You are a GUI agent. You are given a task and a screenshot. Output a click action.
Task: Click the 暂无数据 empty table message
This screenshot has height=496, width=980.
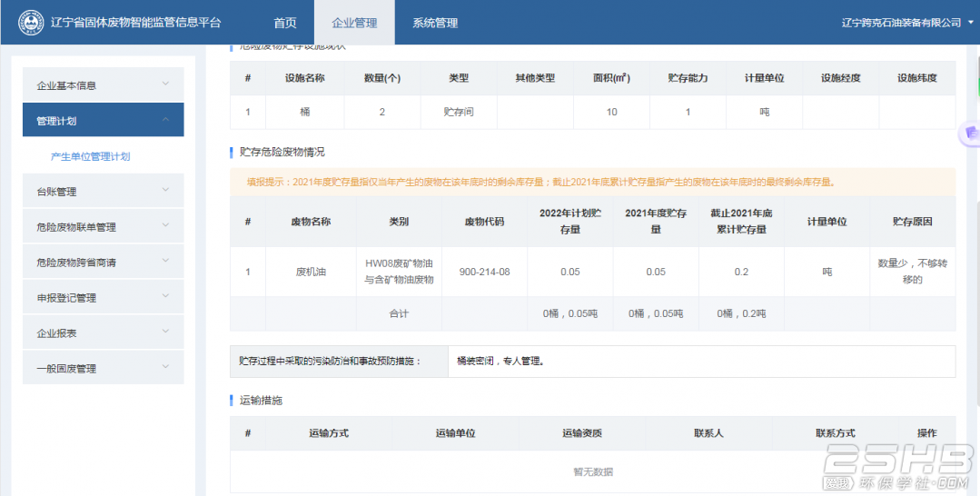coord(592,471)
